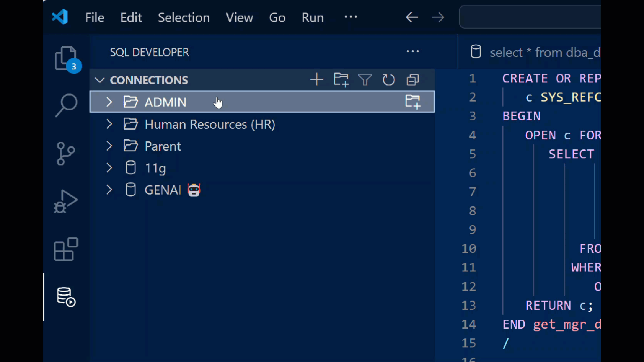The image size is (644, 362).
Task: Click the CONNECTIONS section header text
Action: coord(149,80)
